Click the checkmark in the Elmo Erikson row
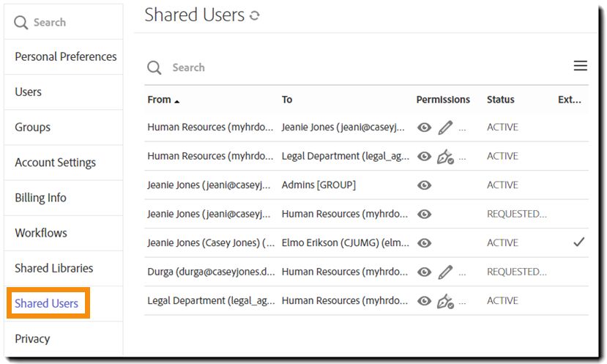 578,242
